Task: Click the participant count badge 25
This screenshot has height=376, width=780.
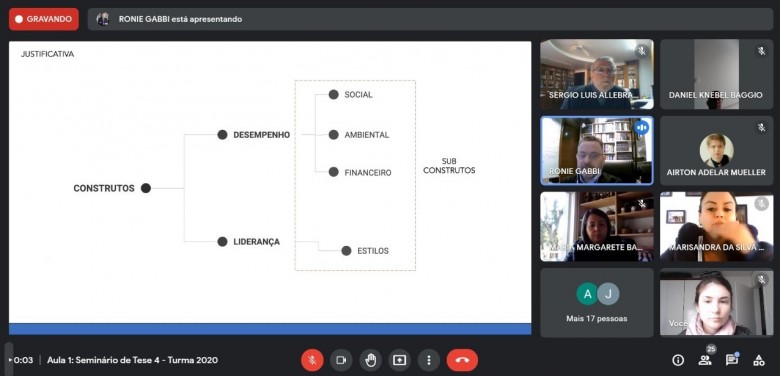Action: [711, 350]
